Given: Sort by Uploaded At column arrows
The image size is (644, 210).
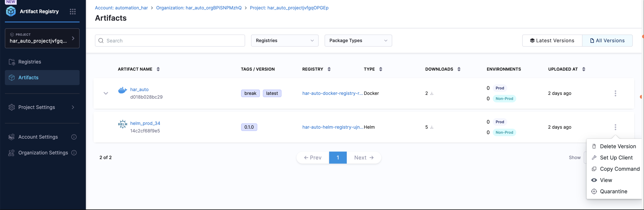Looking at the screenshot, I should click(x=583, y=69).
